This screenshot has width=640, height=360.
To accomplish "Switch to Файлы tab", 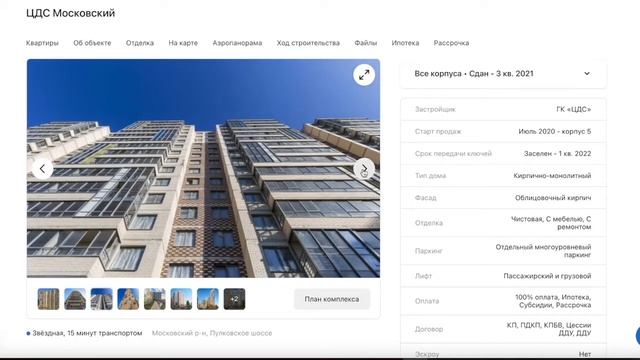I will (x=366, y=43).
